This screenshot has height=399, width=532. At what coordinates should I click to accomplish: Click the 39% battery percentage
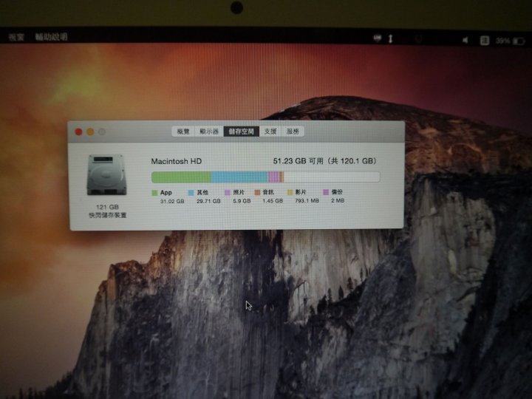tap(503, 41)
